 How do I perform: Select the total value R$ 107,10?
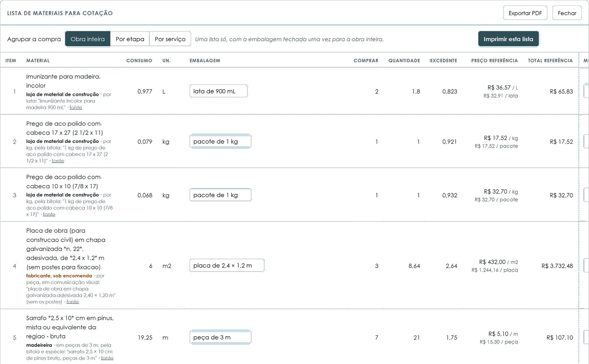(560, 338)
